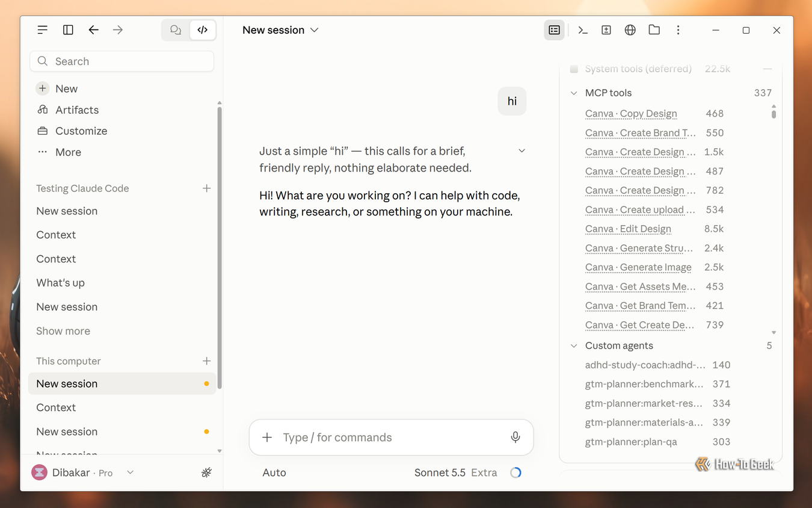Click the microphone voice input icon
This screenshot has width=812, height=508.
click(515, 438)
